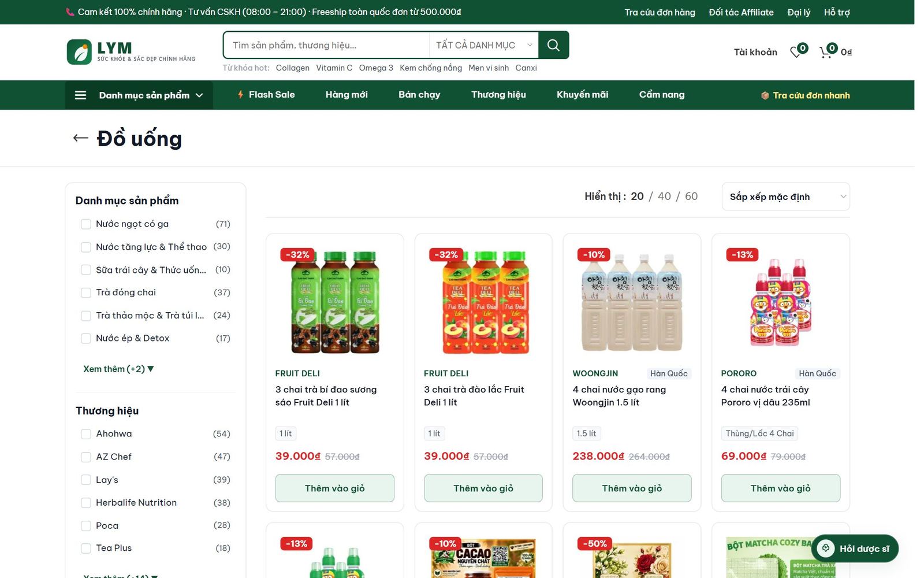Open the Sắp xếp mặc định dropdown
This screenshot has height=578, width=924.
point(785,197)
